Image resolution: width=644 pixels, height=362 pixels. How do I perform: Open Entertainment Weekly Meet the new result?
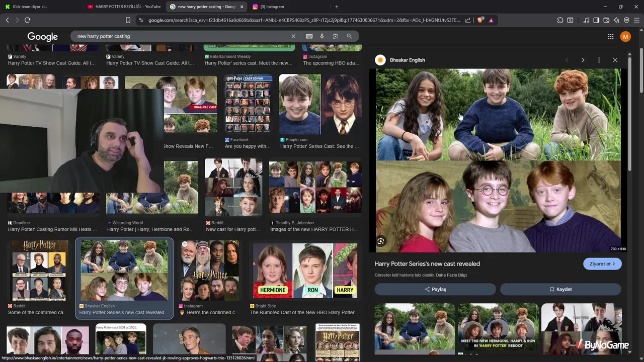tap(248, 63)
